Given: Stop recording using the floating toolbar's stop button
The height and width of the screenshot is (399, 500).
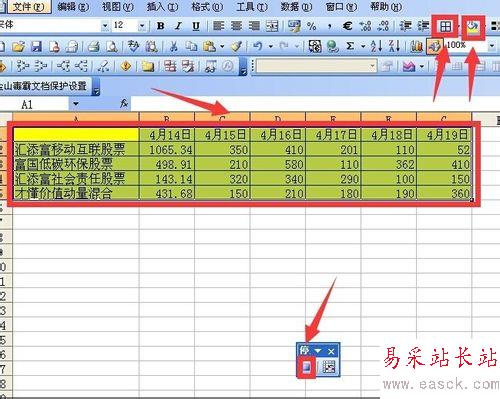Looking at the screenshot, I should pyautogui.click(x=307, y=367).
